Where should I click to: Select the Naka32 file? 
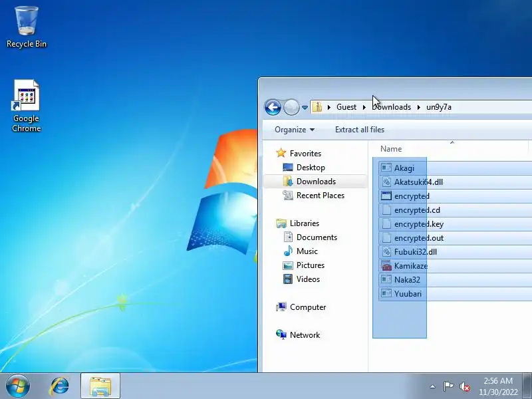tap(407, 280)
